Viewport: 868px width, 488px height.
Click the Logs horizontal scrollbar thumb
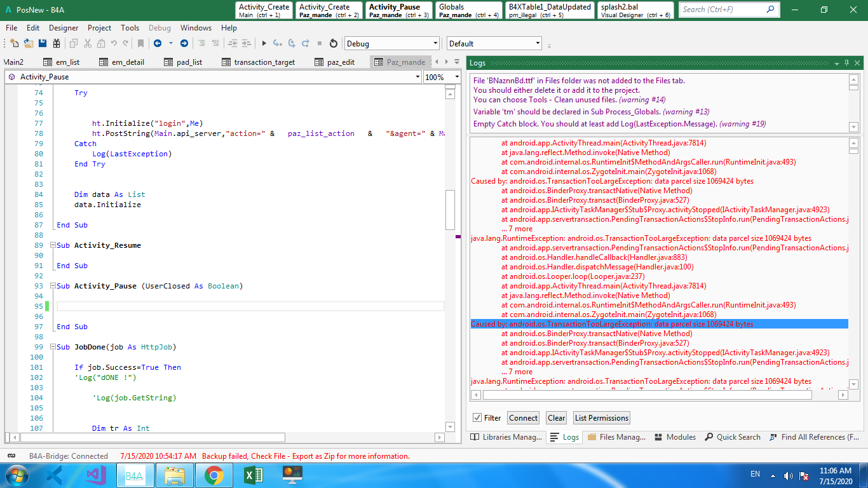647,395
